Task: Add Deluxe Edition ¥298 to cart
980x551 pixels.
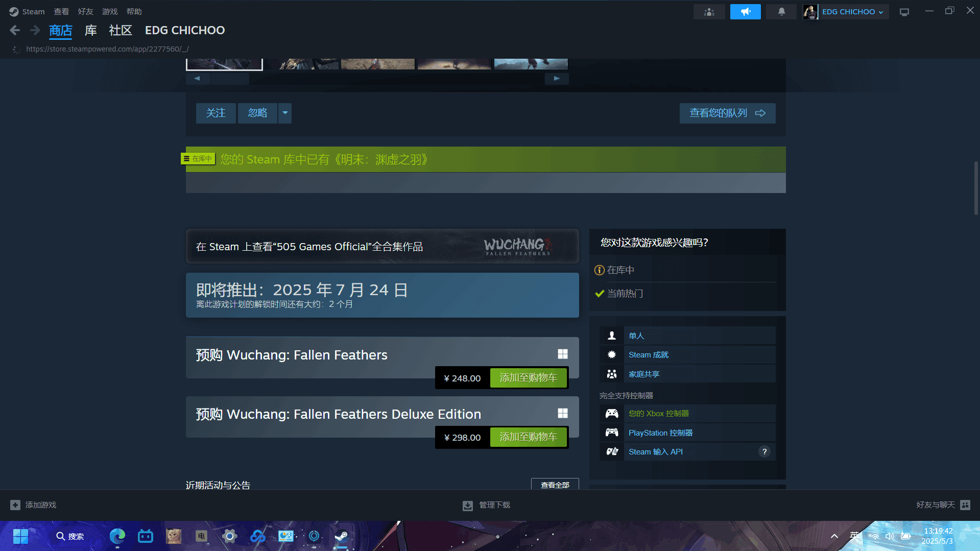Action: (528, 437)
